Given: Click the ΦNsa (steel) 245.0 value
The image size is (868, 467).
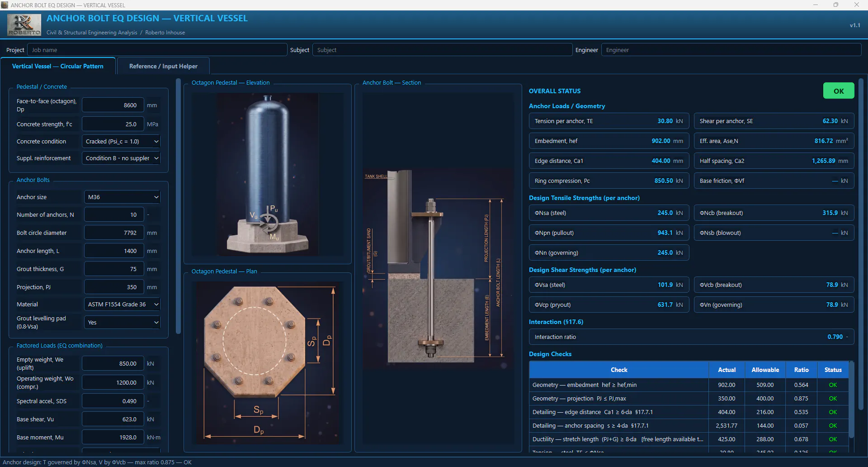Looking at the screenshot, I should pyautogui.click(x=665, y=213).
